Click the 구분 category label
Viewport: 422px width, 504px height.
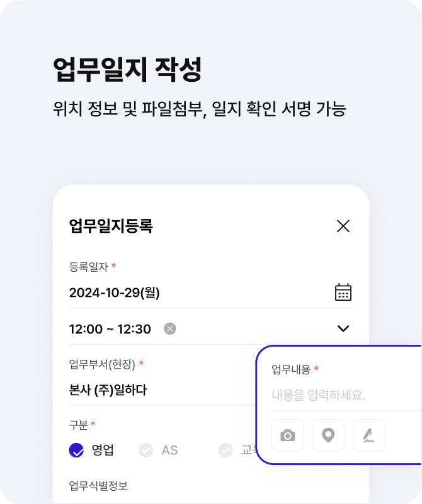coord(78,425)
